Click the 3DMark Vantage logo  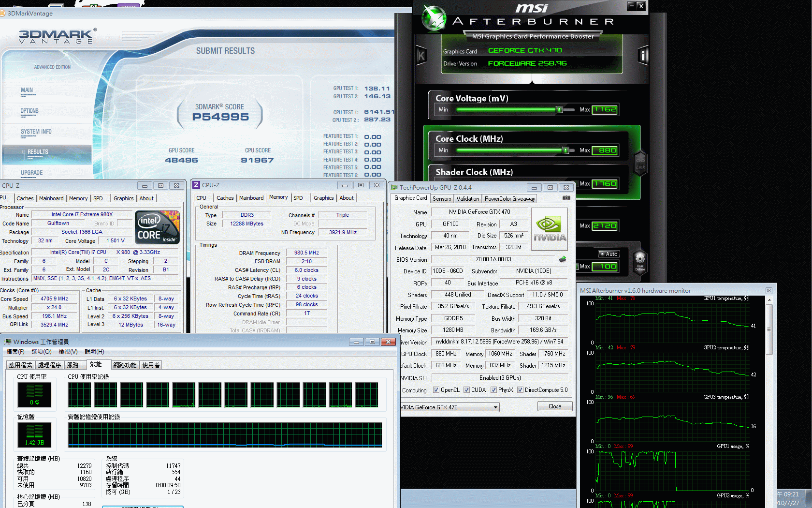pos(58,37)
